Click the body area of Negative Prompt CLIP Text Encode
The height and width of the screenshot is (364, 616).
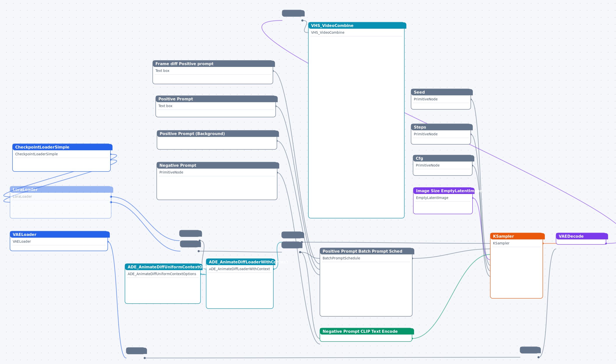point(366,338)
